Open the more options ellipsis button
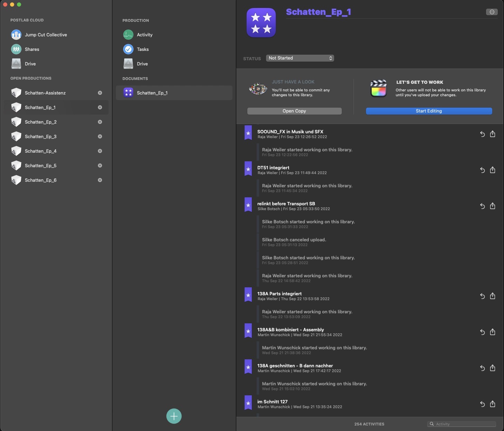Viewport: 504px width, 431px height. coord(492,12)
